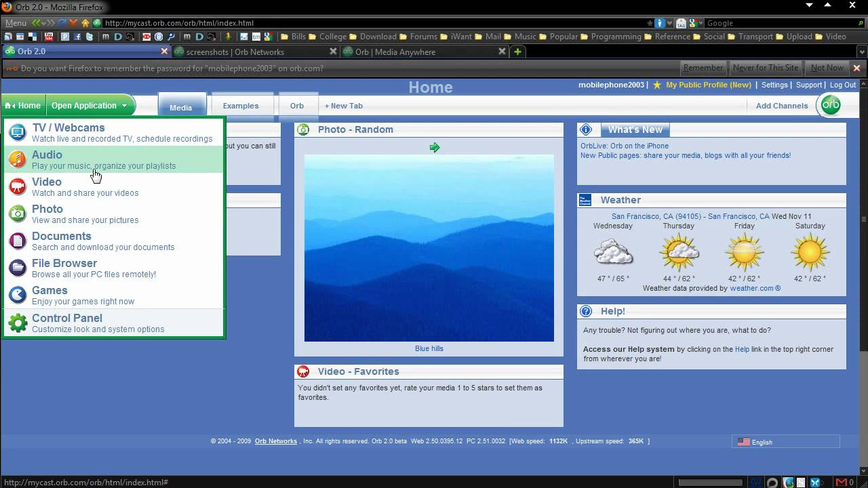Open the Video application entry
This screenshot has height=488, width=868.
[114, 186]
